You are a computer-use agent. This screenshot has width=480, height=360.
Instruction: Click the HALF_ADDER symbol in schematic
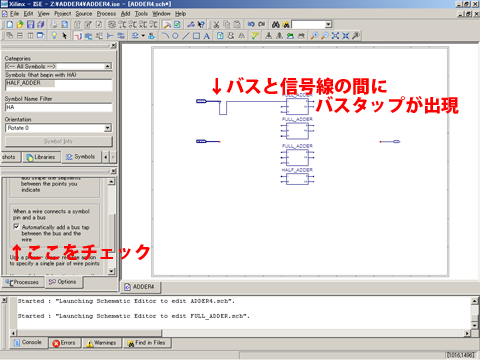(x=297, y=179)
